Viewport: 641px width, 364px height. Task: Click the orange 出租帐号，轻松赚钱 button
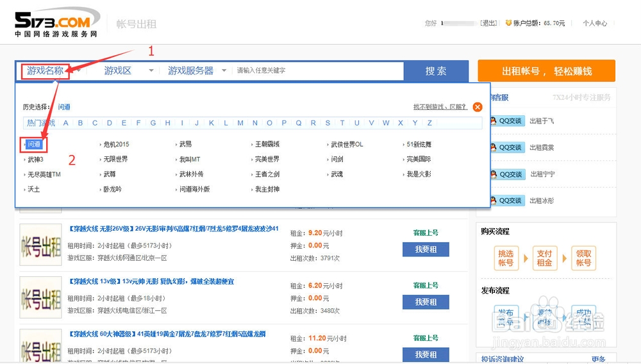coord(547,71)
